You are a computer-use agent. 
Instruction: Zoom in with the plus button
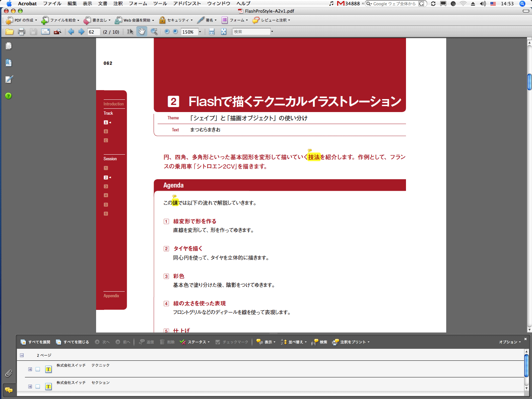click(175, 32)
